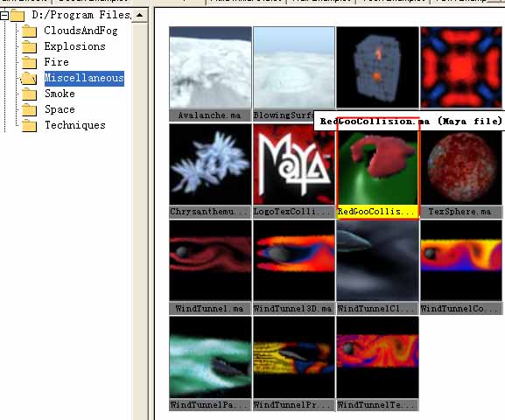Click the folder icon beside Techniques
The width and height of the screenshot is (505, 420).
pyautogui.click(x=29, y=126)
